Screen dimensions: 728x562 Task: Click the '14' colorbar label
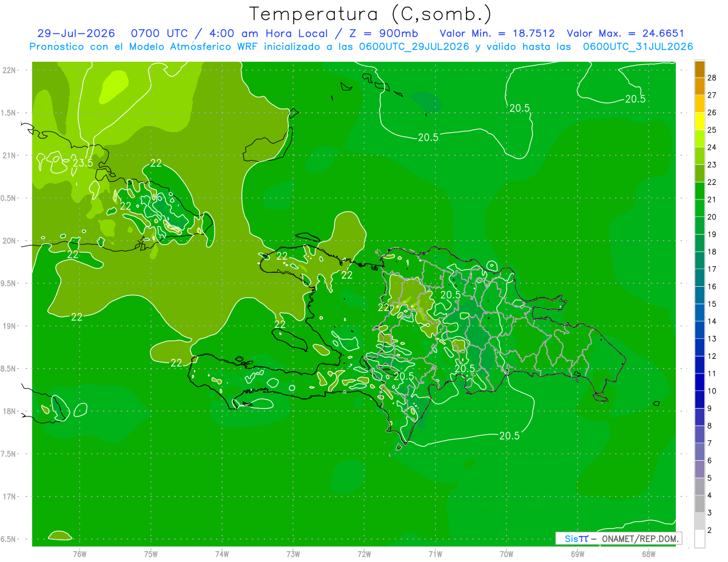(712, 321)
